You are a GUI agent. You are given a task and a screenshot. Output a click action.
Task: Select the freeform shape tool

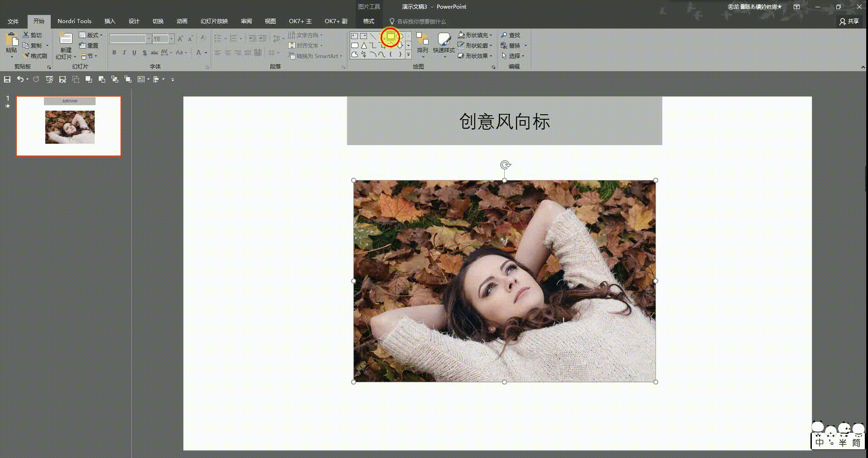354,54
